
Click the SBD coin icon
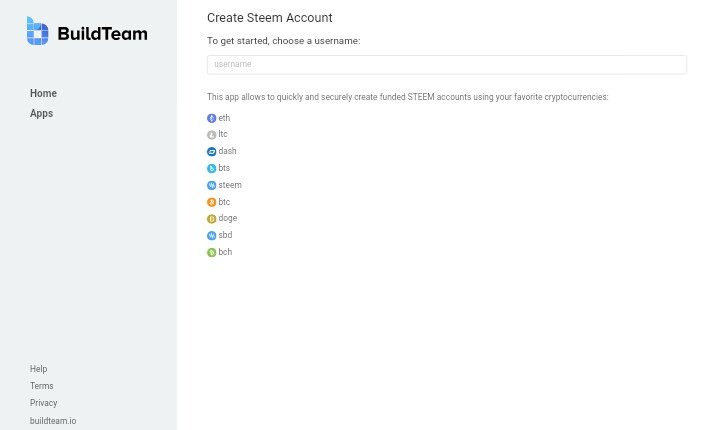pyautogui.click(x=211, y=236)
